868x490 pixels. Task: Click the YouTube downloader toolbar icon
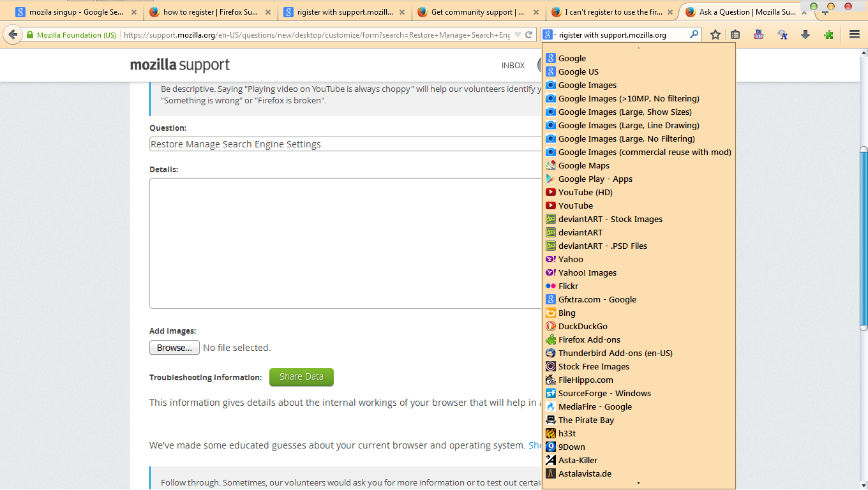click(758, 35)
